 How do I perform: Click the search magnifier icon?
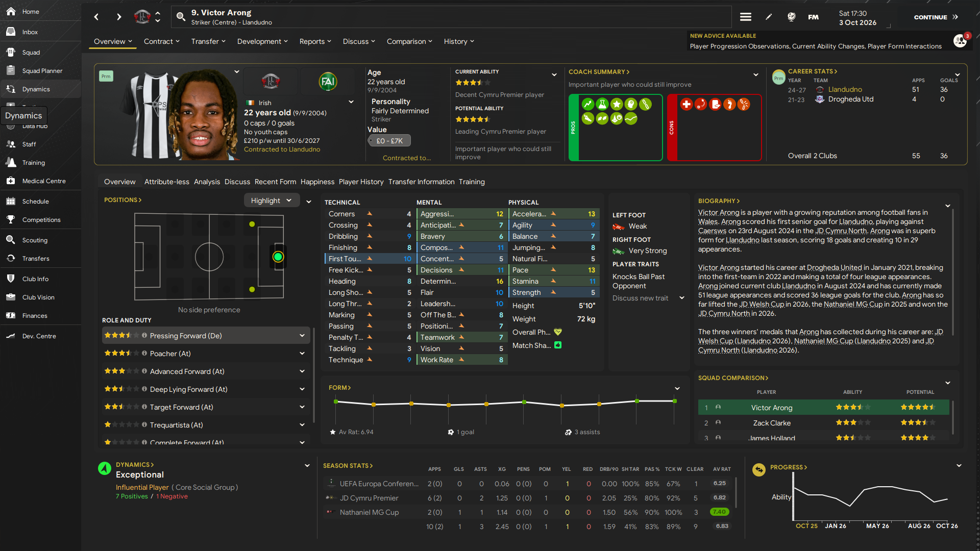(x=181, y=17)
